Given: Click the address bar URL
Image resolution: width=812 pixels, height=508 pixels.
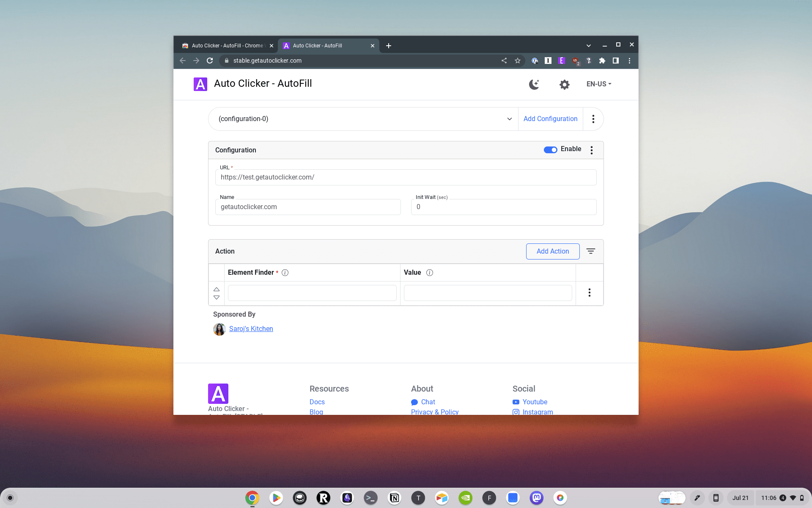Looking at the screenshot, I should click(x=267, y=61).
